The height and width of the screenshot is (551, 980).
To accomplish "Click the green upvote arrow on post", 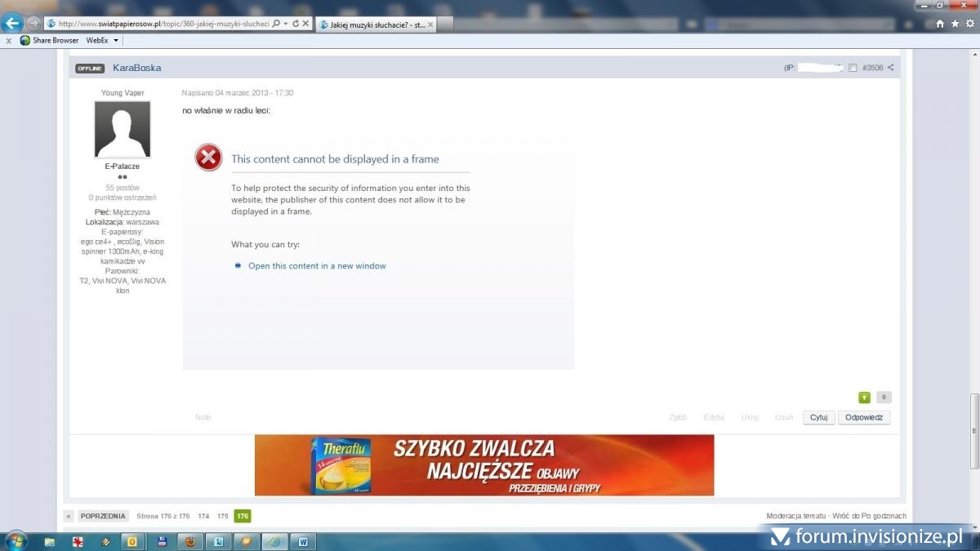I will pos(864,398).
